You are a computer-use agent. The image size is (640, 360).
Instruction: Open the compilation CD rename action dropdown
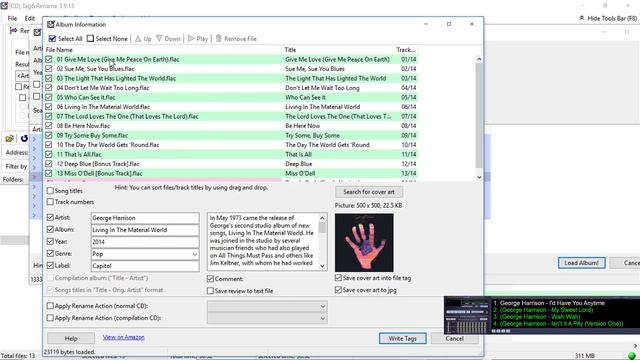click(x=322, y=318)
